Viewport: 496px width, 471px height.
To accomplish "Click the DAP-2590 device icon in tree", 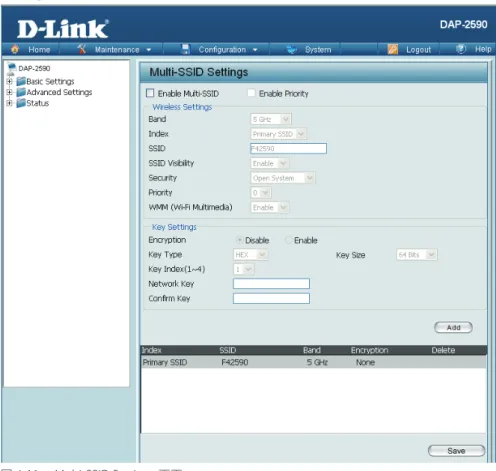I will pos(12,68).
